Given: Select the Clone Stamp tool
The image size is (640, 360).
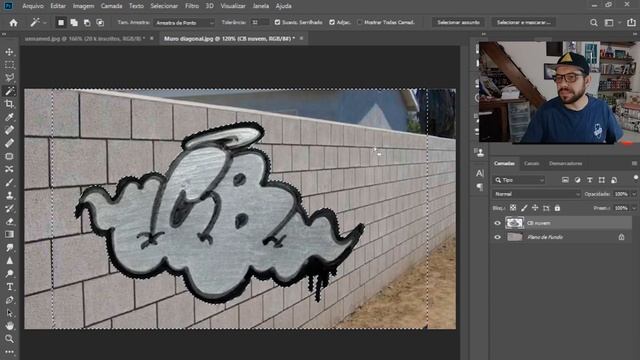Looking at the screenshot, I should click(x=9, y=196).
